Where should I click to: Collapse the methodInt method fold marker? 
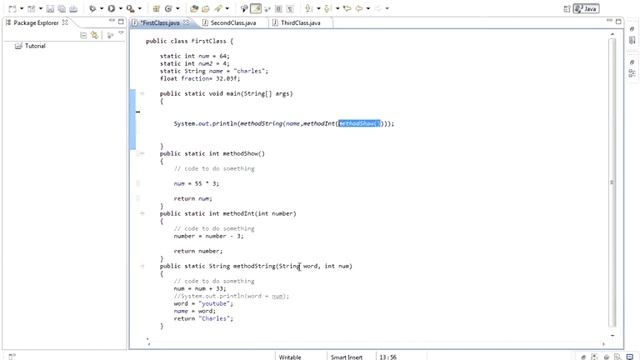[142, 213]
